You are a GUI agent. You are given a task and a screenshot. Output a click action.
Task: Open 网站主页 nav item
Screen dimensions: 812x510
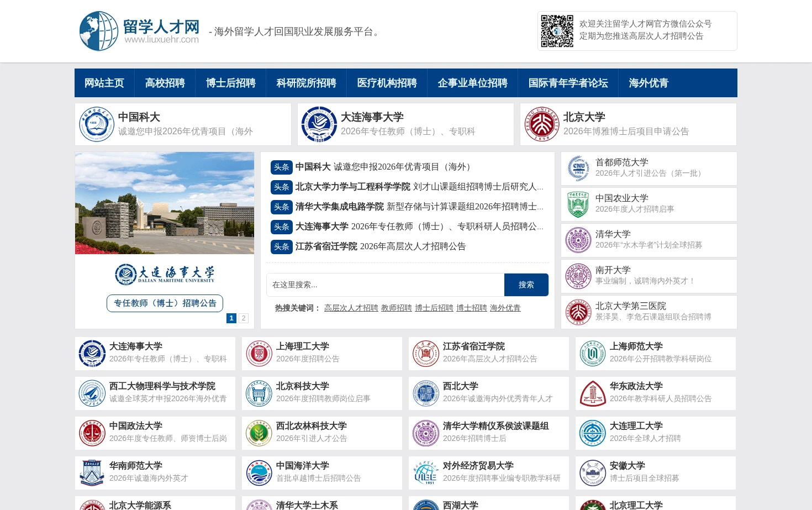[104, 83]
